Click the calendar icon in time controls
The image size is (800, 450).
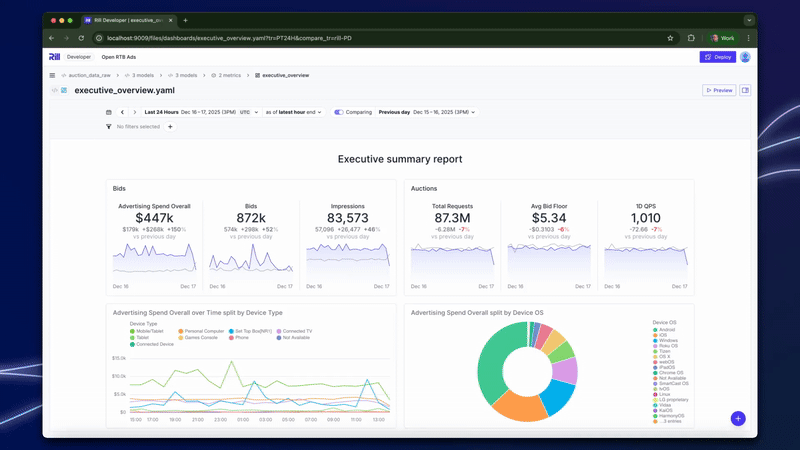click(x=109, y=112)
